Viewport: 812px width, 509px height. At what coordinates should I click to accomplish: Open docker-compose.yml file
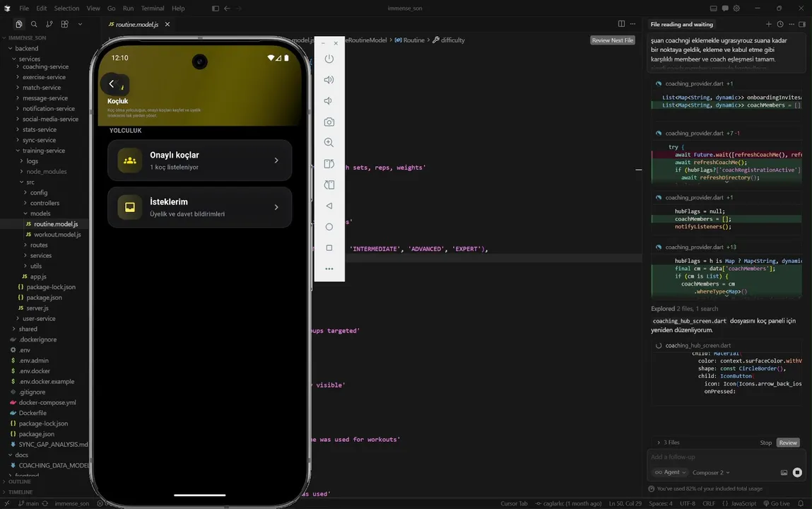pos(47,402)
